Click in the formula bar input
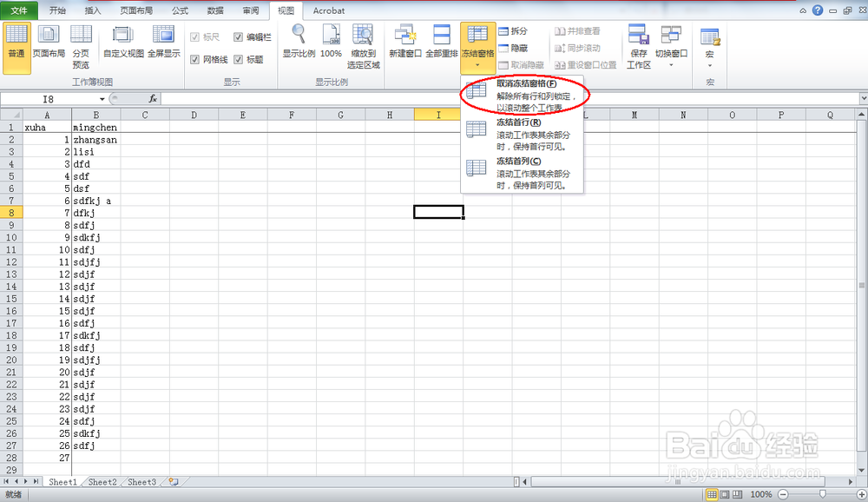Image resolution: width=868 pixels, height=502 pixels. (x=510, y=99)
